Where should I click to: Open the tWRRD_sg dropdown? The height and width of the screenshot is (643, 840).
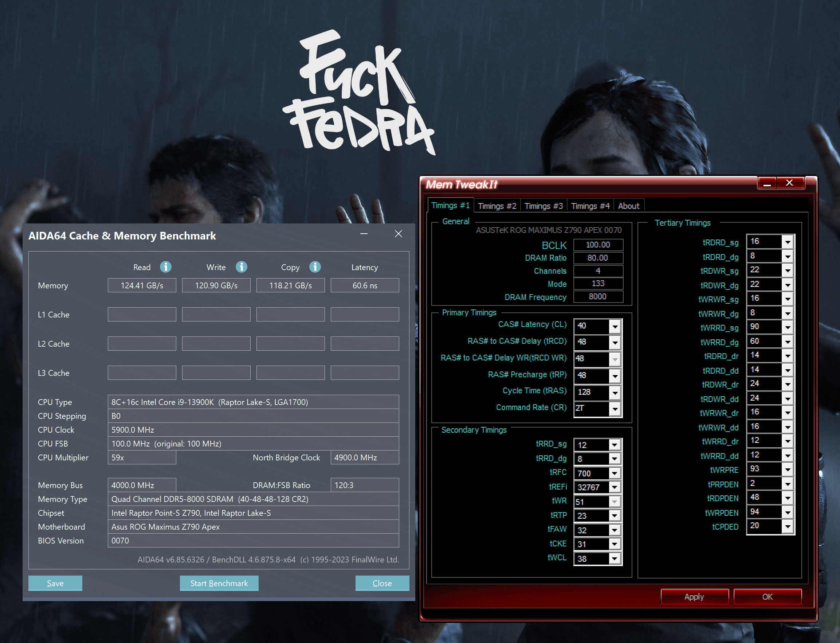click(x=788, y=327)
